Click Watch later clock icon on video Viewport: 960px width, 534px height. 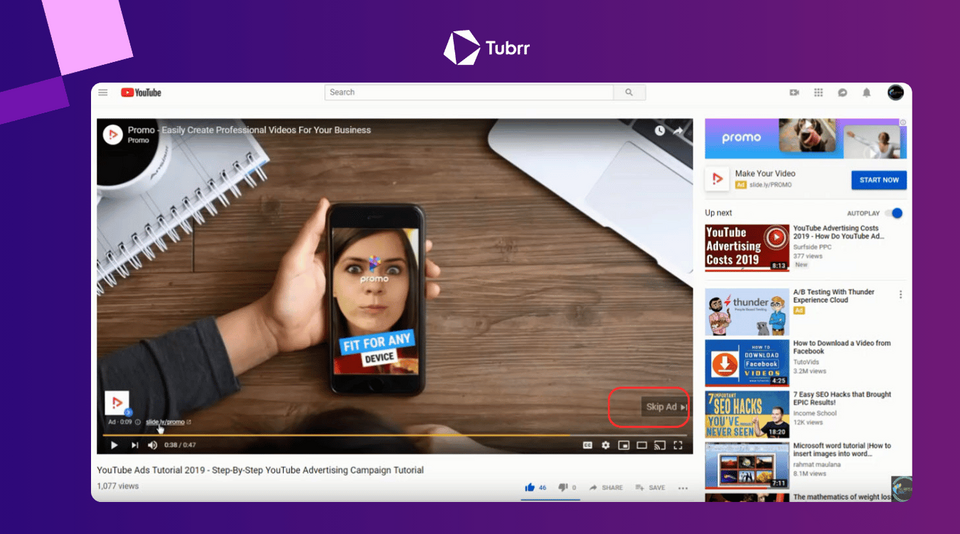point(659,130)
